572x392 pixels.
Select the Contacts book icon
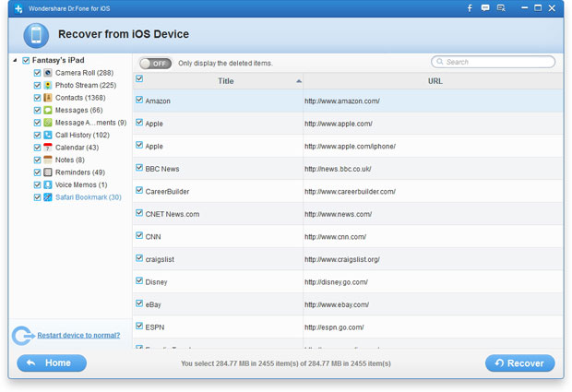48,98
